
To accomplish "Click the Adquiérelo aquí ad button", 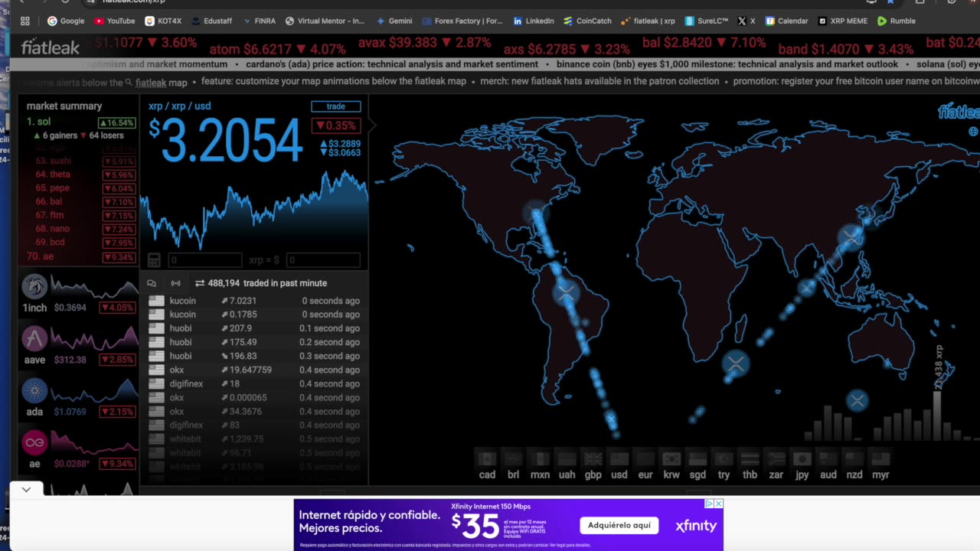I will pyautogui.click(x=619, y=525).
